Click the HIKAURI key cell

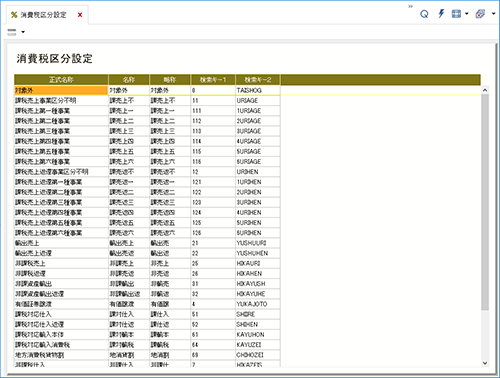(x=258, y=263)
